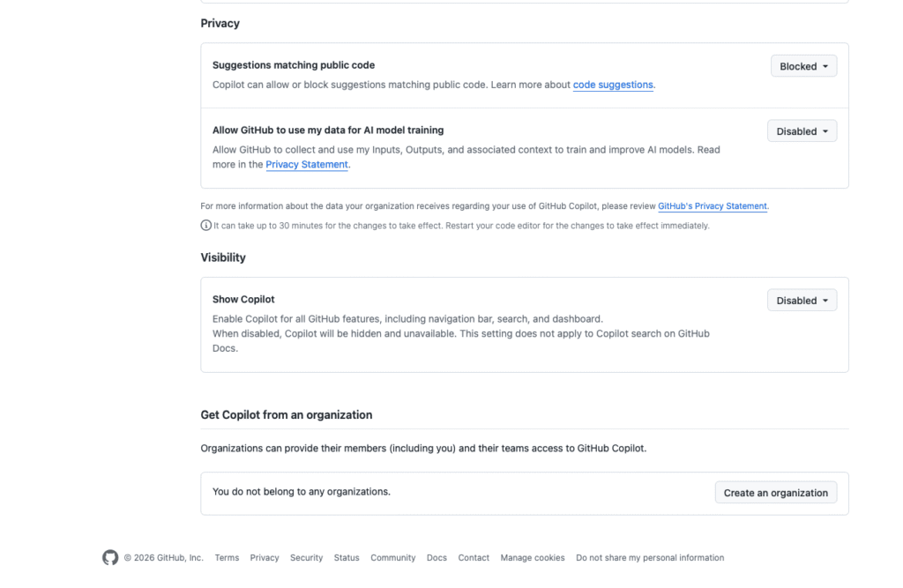Check GitHub Status from the footer
The width and height of the screenshot is (903, 588).
point(347,558)
